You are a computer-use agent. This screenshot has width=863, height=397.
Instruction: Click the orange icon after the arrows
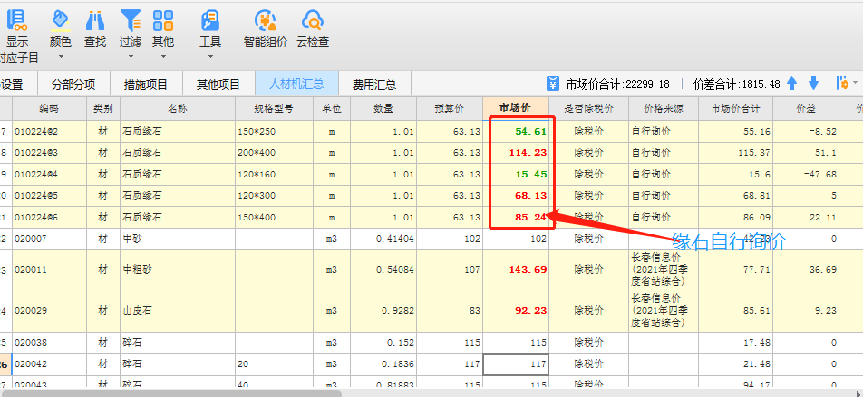tap(842, 84)
